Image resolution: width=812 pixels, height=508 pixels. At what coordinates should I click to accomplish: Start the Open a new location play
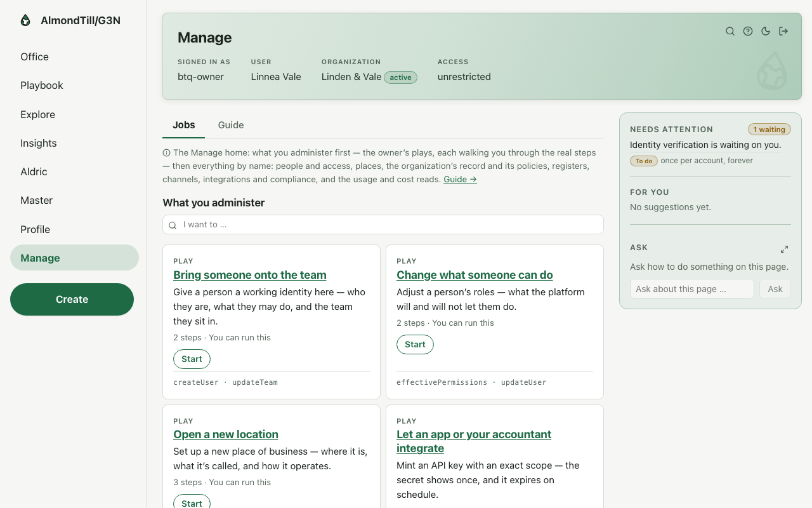tap(192, 503)
